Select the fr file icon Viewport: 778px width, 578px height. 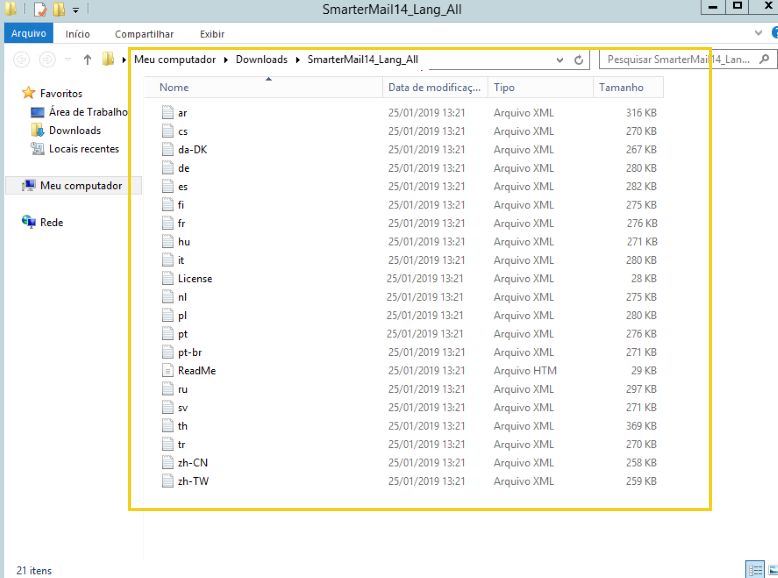click(x=168, y=223)
